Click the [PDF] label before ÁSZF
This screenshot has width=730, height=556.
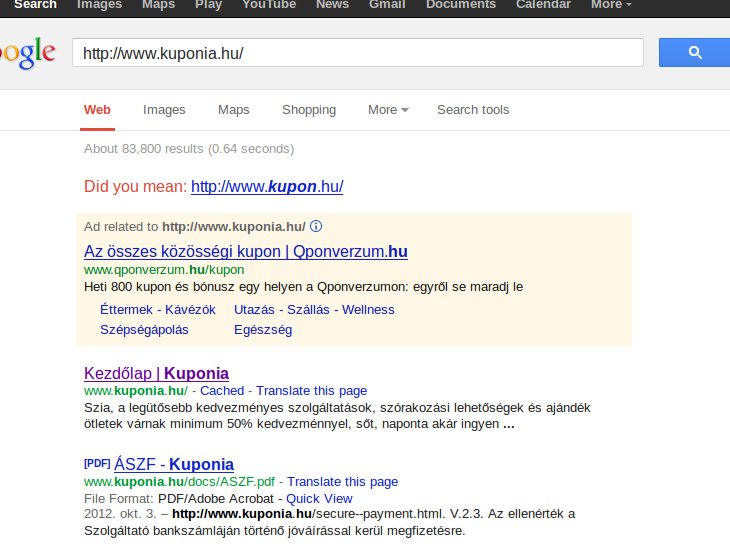[97, 463]
